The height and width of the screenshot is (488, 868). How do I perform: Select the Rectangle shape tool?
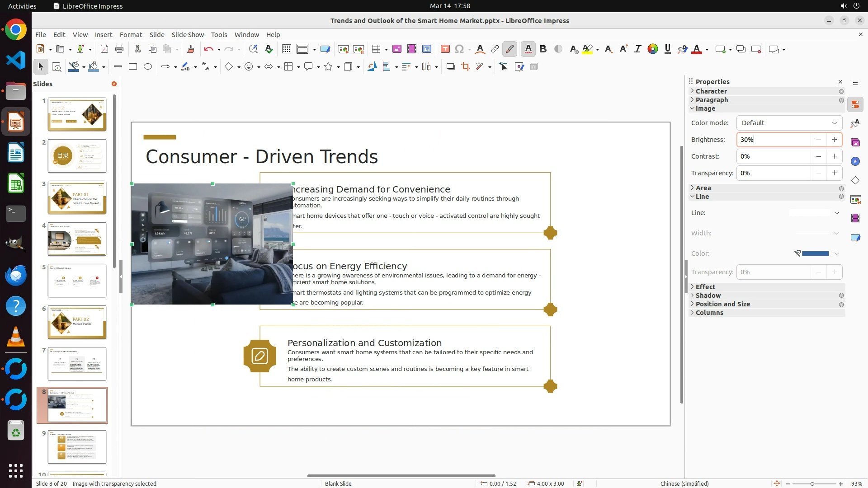coord(133,67)
